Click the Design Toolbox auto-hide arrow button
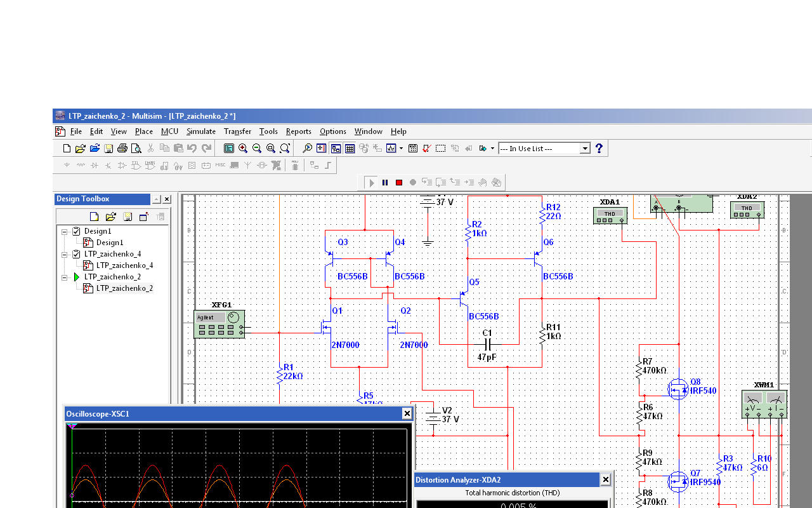Screen dimensions: 812x508 click(156, 199)
